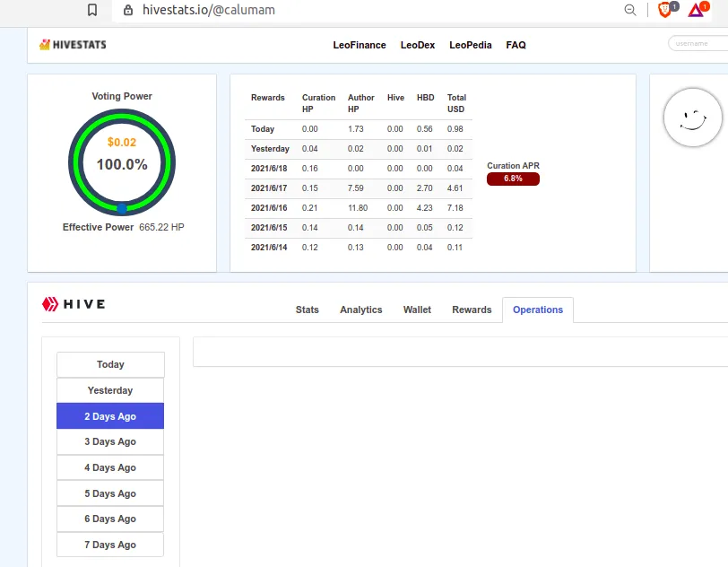Click the Total USD column header

(x=456, y=103)
